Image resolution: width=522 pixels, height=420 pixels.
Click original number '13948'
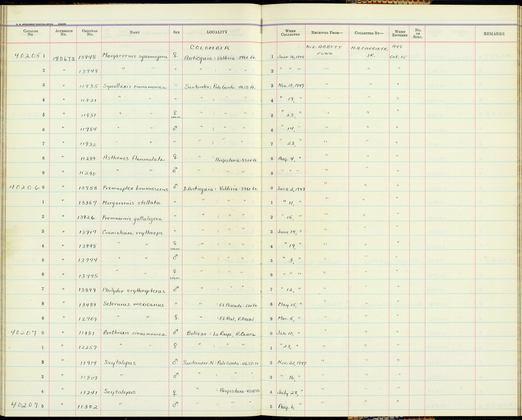pyautogui.click(x=87, y=57)
